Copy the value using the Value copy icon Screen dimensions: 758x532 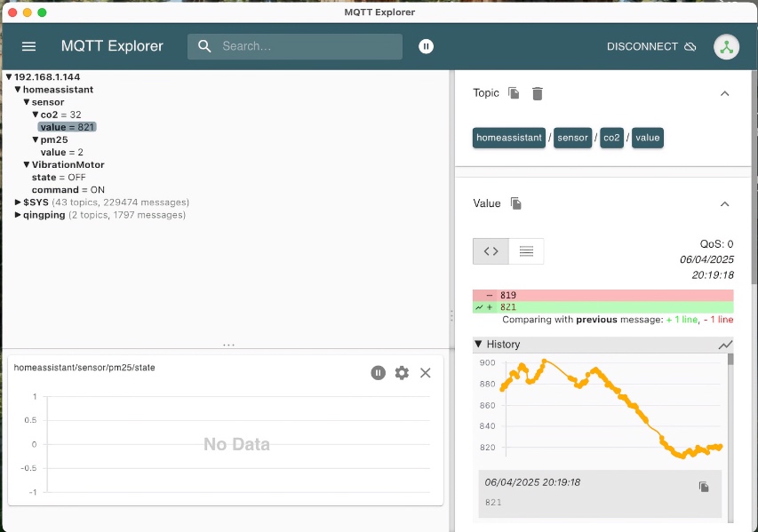tap(515, 203)
